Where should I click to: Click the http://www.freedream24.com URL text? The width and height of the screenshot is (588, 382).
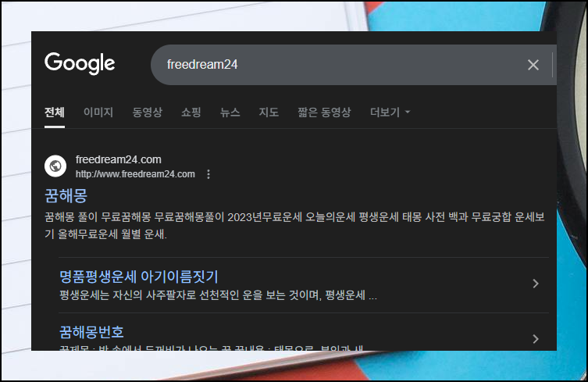pyautogui.click(x=135, y=174)
